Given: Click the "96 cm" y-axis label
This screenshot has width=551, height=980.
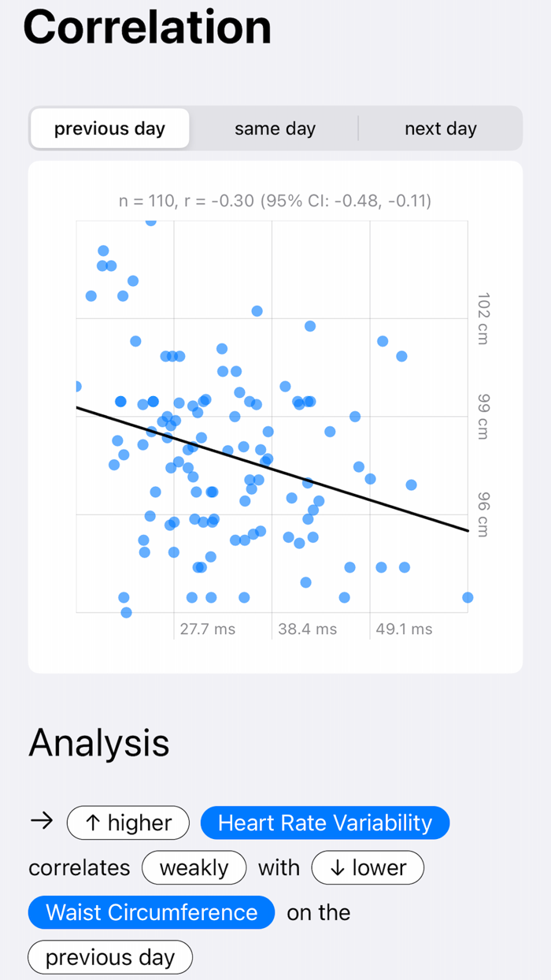Looking at the screenshot, I should coord(483,514).
